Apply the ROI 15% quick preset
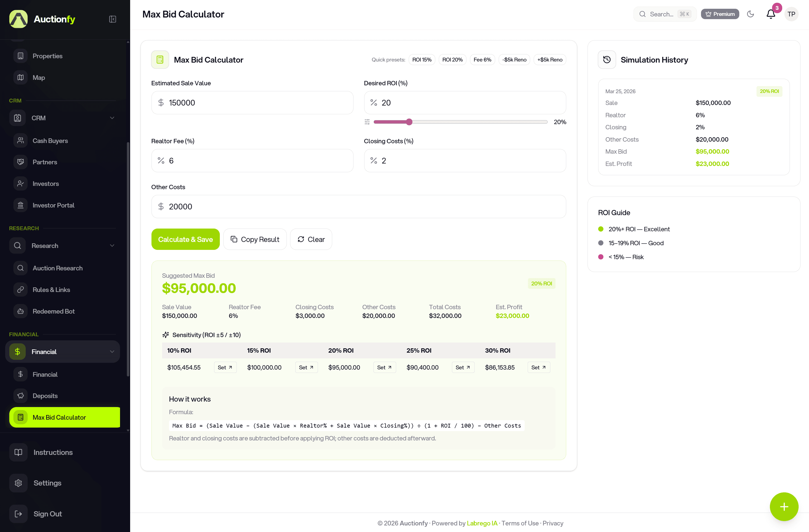 coord(422,60)
